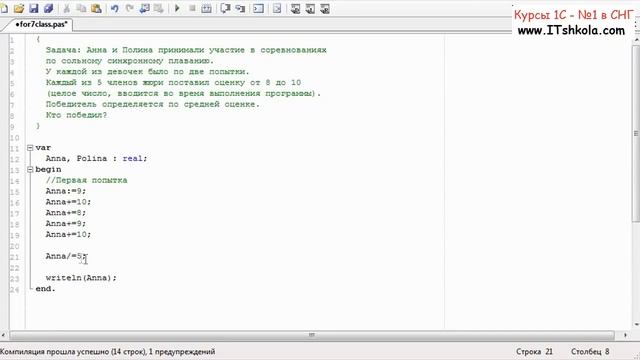The image size is (640, 360).
Task: Click the last toolbar icon on the right
Action: [325, 8]
